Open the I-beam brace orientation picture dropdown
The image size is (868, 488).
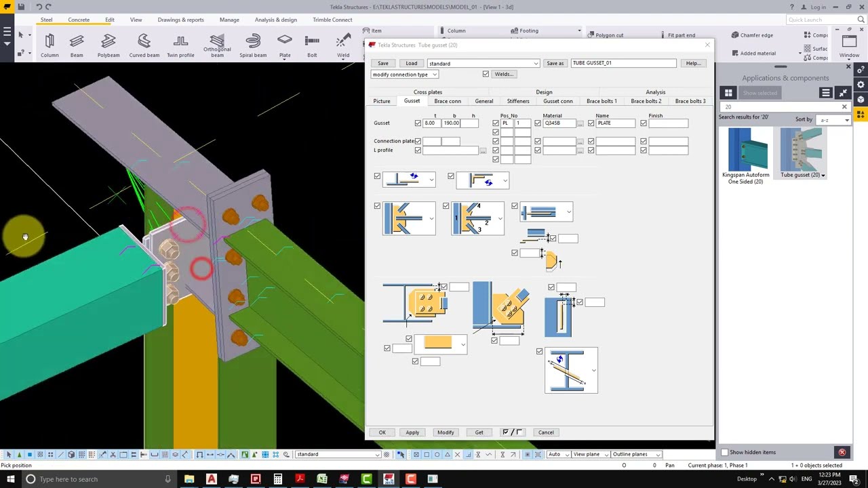pos(572,370)
